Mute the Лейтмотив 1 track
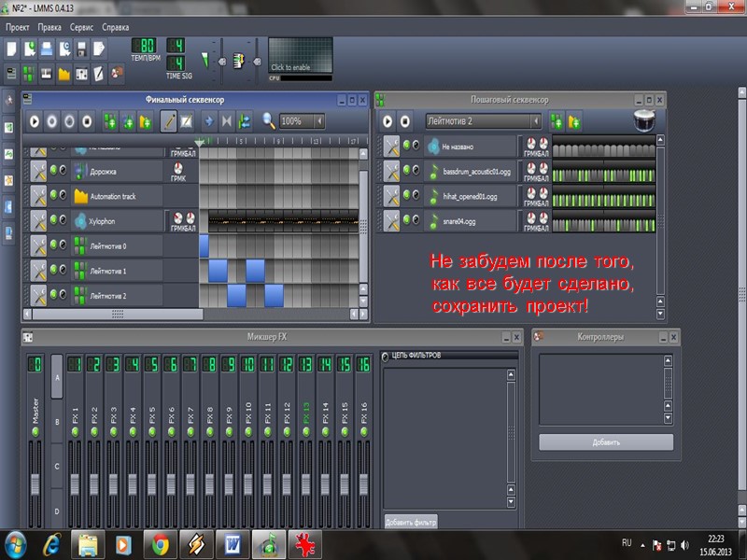Image resolution: width=747 pixels, height=560 pixels. pyautogui.click(x=53, y=269)
